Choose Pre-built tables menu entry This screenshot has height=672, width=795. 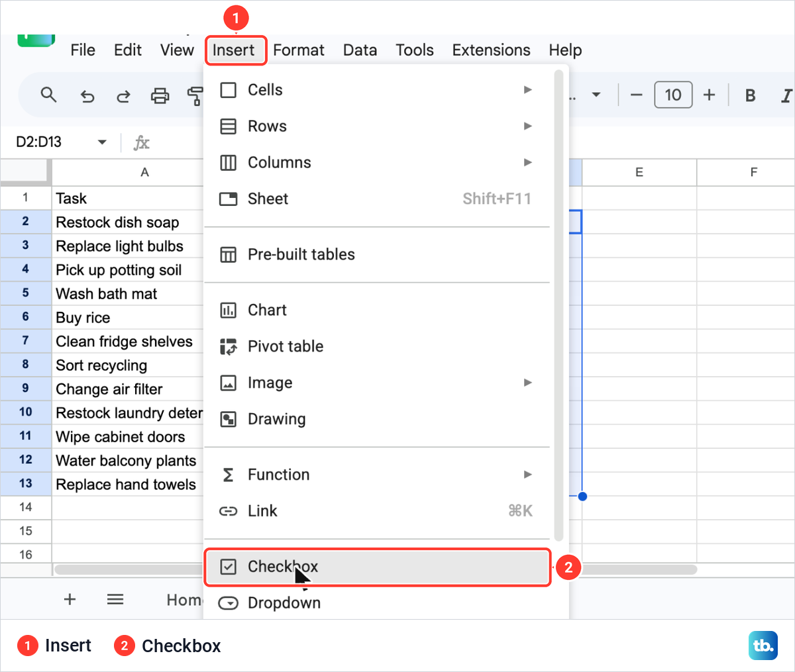(x=377, y=254)
